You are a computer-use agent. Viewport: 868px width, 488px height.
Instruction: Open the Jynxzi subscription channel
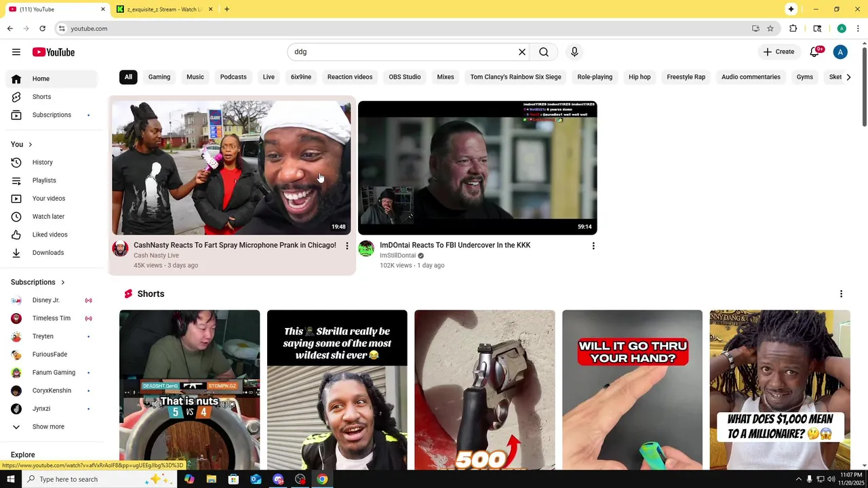pyautogui.click(x=53, y=409)
